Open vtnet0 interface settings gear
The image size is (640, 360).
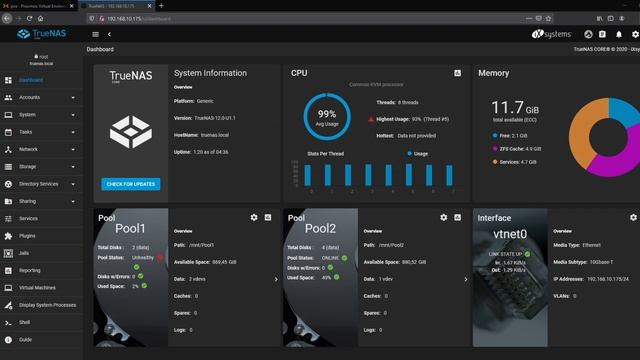633,218
